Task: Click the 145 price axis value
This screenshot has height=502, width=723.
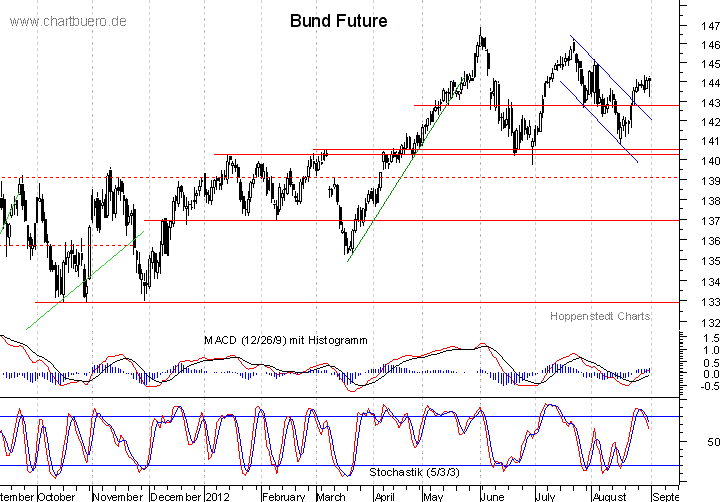Action: (710, 64)
